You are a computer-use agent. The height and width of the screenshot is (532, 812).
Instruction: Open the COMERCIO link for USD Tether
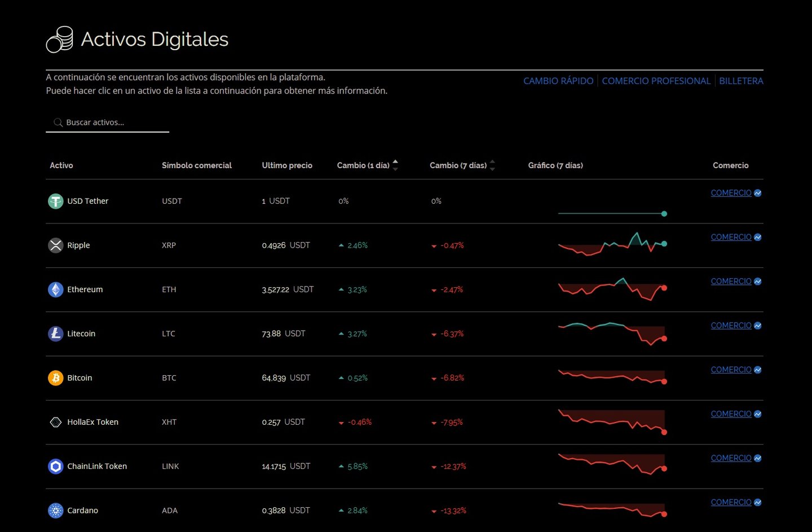[731, 193]
